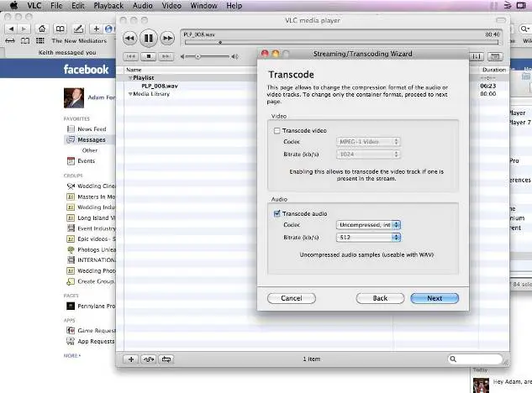The width and height of the screenshot is (532, 393).
Task: Click the facebook logo
Action: pos(86,70)
